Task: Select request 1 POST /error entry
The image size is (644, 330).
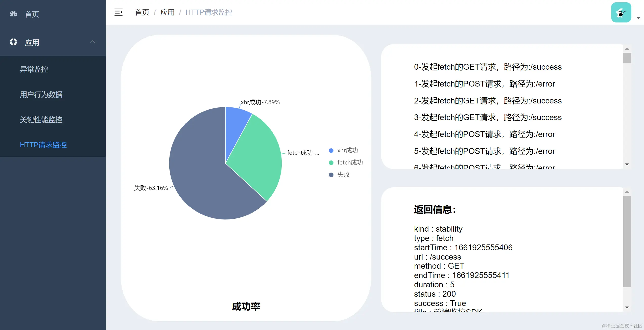Action: pos(484,84)
